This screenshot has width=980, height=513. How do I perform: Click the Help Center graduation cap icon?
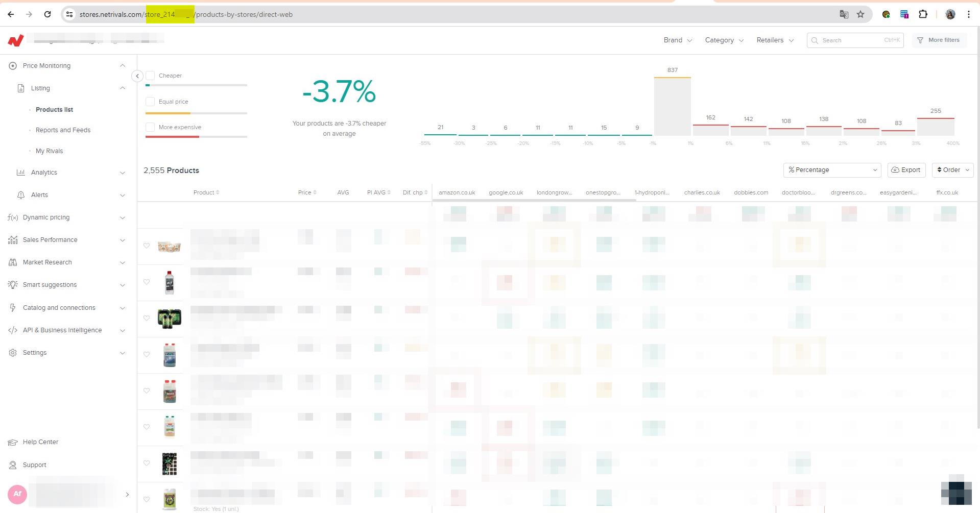[x=13, y=443]
